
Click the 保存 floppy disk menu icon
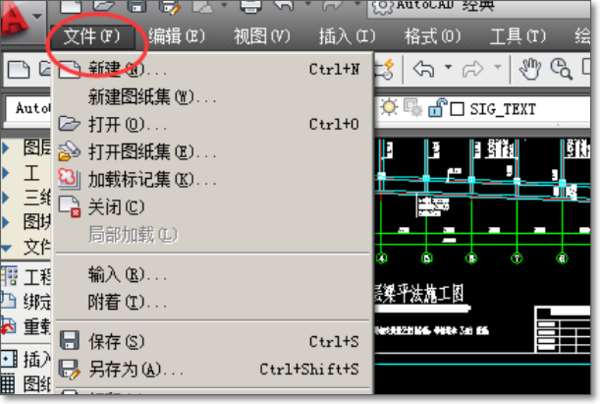coord(69,340)
